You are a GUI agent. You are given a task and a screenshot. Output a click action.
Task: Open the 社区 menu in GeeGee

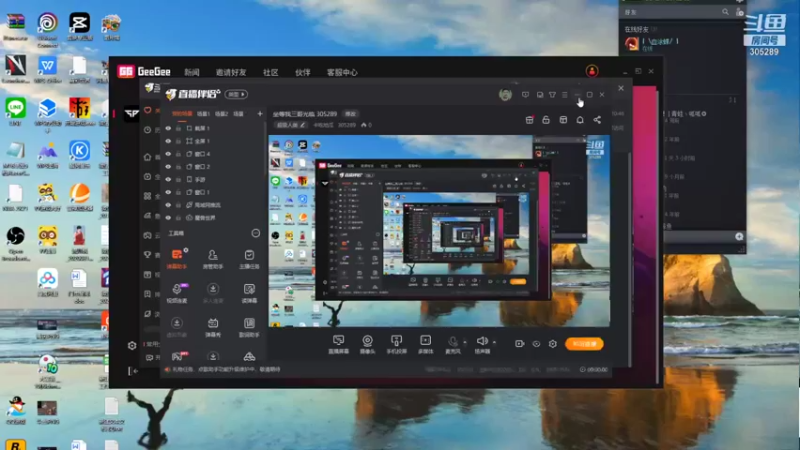point(270,72)
